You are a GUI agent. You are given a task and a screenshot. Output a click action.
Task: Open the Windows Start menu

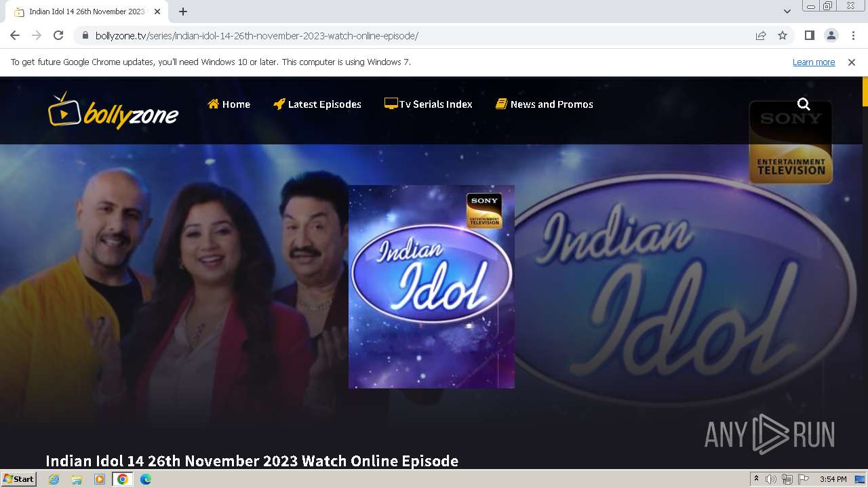pyautogui.click(x=18, y=479)
